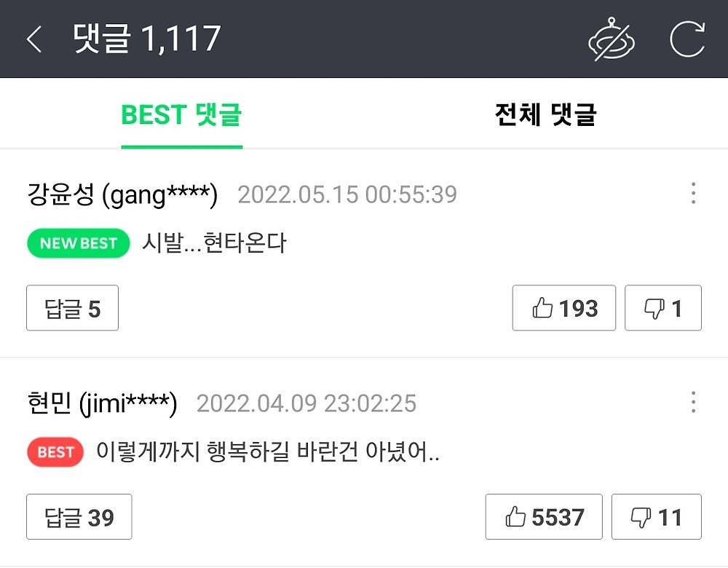728x568 pixels.
Task: Click the green NEW BEST badge
Action: pyautogui.click(x=79, y=243)
